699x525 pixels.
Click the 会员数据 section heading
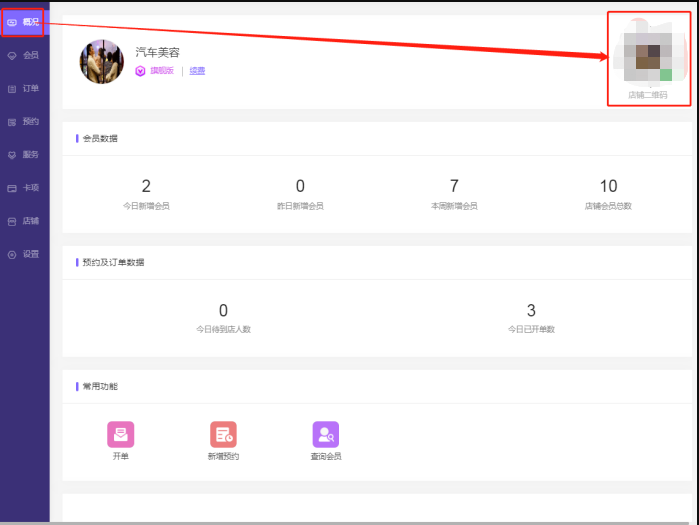(100, 139)
